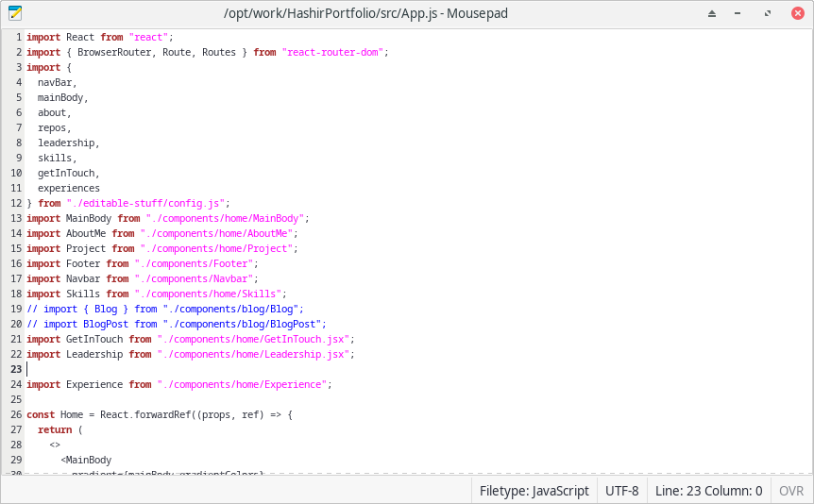Place cursor on "react-router-dom" string
This screenshot has width=814, height=504.
[332, 52]
